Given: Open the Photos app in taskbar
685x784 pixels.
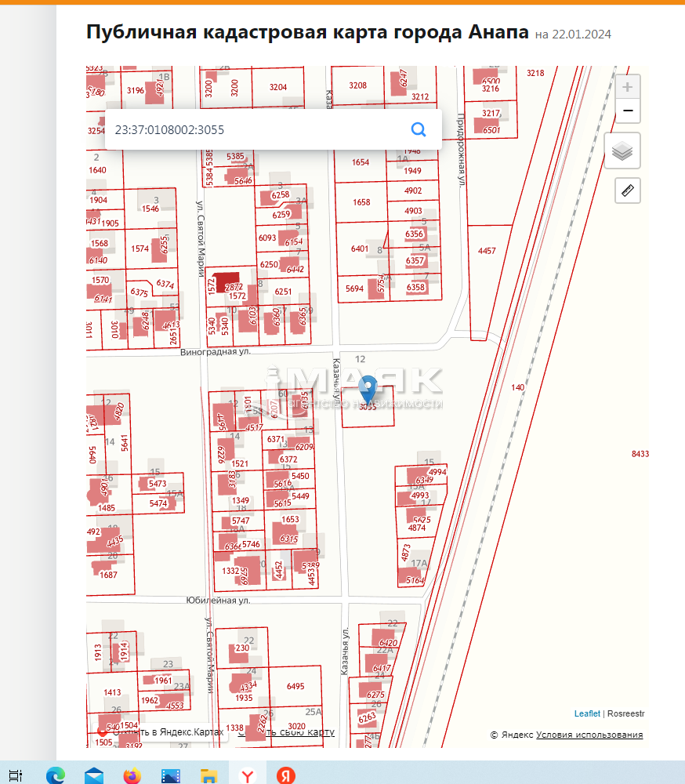Looking at the screenshot, I should [170, 775].
